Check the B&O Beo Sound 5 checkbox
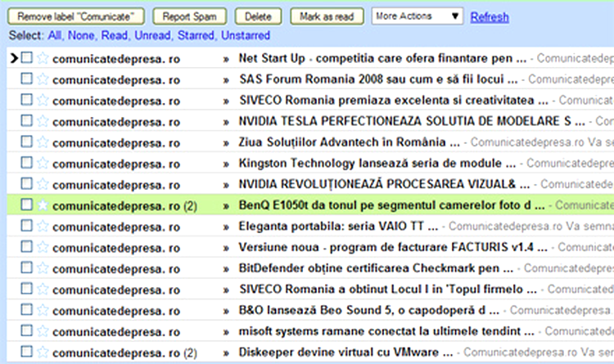Screen dimensions: 614x364 click(27, 310)
